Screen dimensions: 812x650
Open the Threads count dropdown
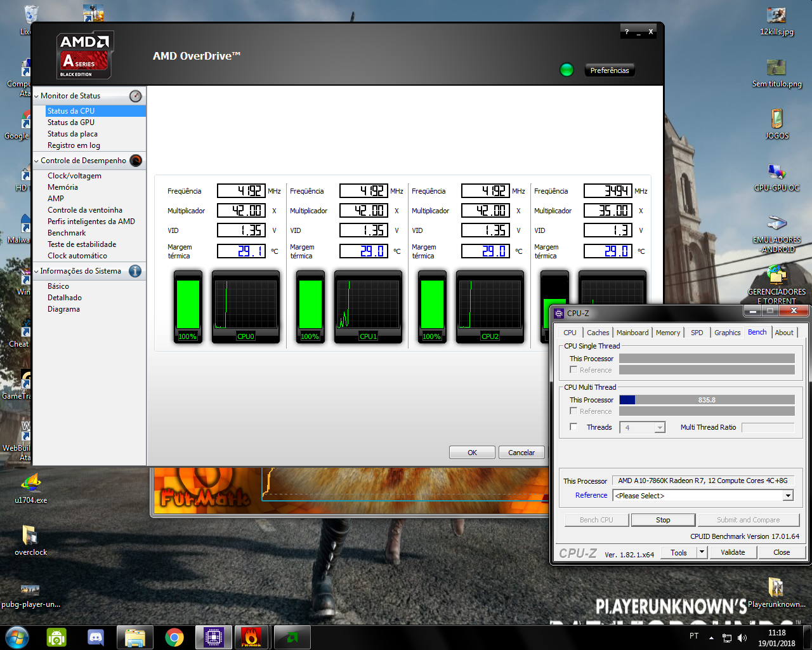tap(660, 428)
